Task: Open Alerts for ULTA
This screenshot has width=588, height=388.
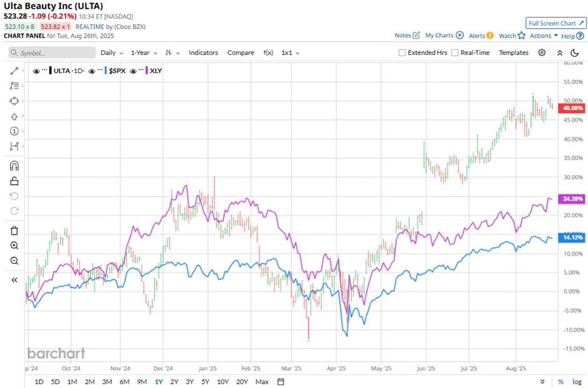Action: (481, 36)
